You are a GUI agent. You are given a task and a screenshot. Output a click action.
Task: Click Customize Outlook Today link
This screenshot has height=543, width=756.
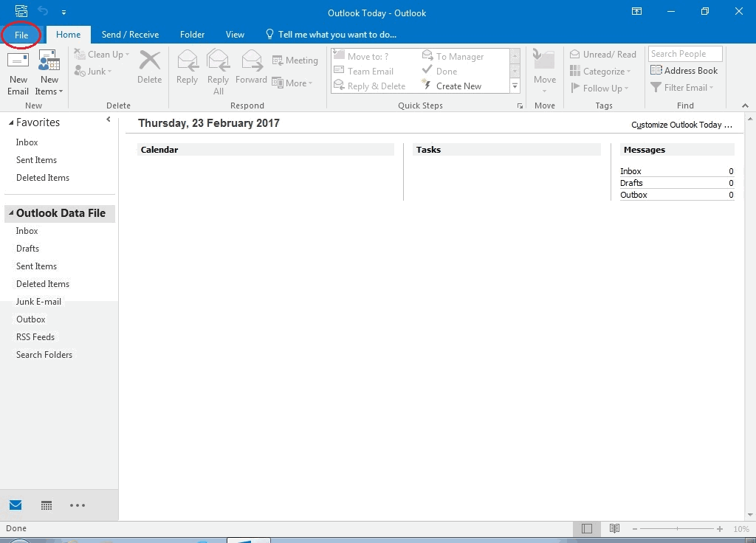681,125
